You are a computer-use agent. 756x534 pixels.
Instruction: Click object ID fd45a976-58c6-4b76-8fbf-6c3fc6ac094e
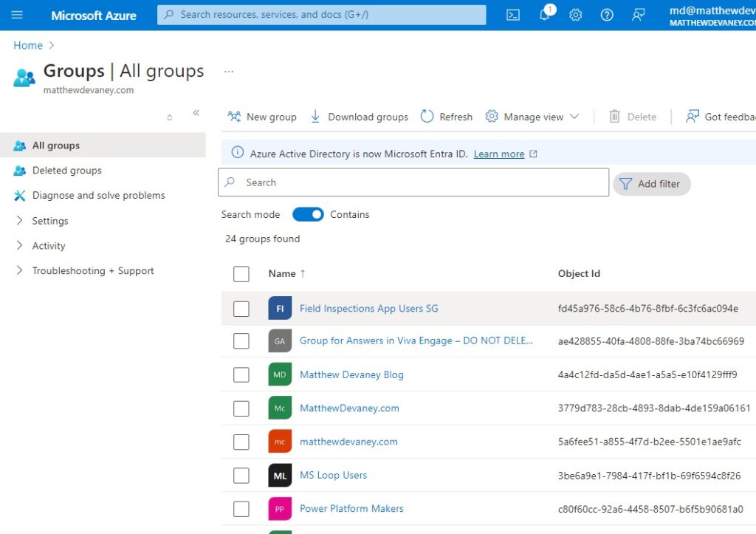[x=648, y=308]
